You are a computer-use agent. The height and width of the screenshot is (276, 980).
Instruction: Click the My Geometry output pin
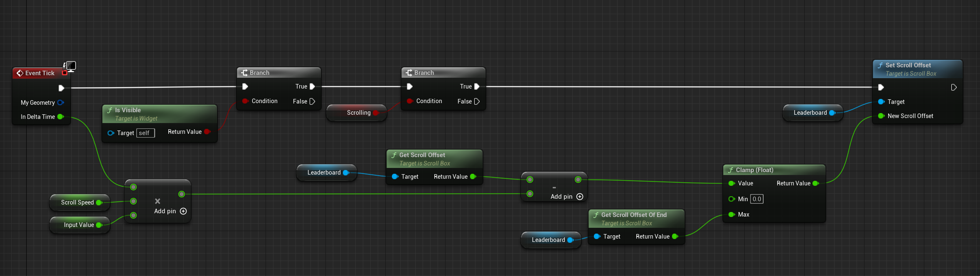61,103
